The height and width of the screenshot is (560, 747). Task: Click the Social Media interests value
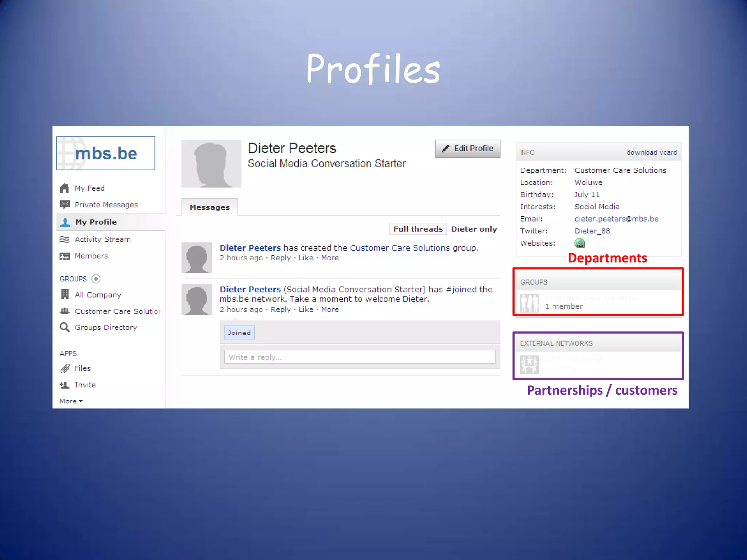click(597, 207)
